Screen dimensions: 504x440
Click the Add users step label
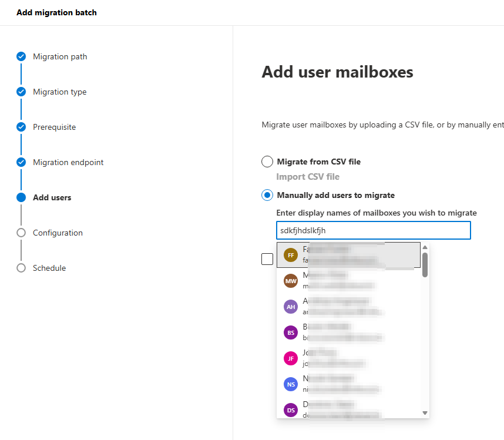click(x=52, y=197)
